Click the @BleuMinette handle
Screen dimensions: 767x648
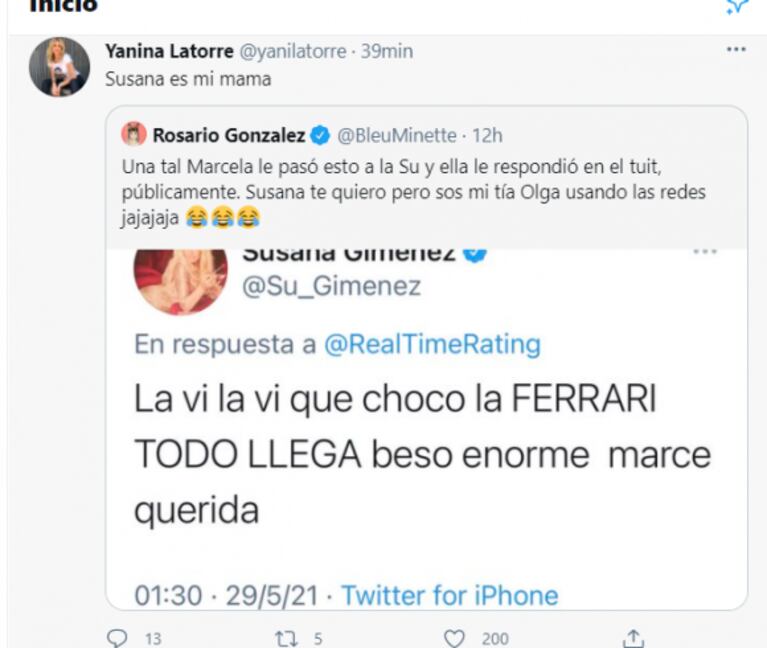pyautogui.click(x=397, y=134)
